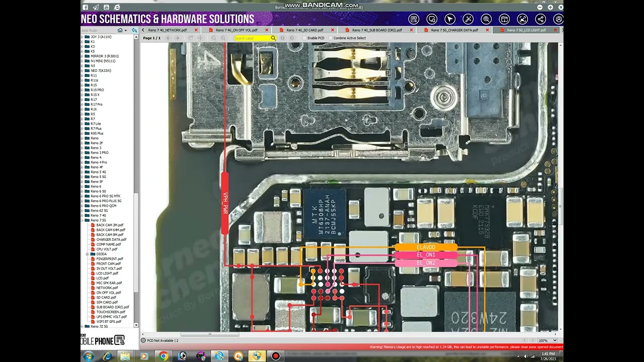This screenshot has height=362, width=644.
Task: Click the screen/device icon in the purple header
Action: [432, 19]
